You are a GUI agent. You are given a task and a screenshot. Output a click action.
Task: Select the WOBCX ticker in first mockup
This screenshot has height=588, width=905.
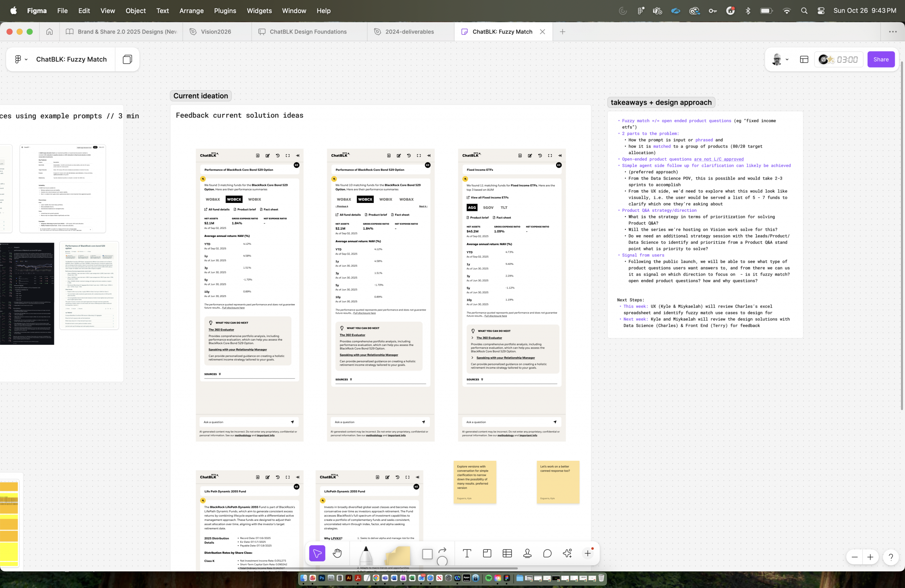pyautogui.click(x=234, y=199)
